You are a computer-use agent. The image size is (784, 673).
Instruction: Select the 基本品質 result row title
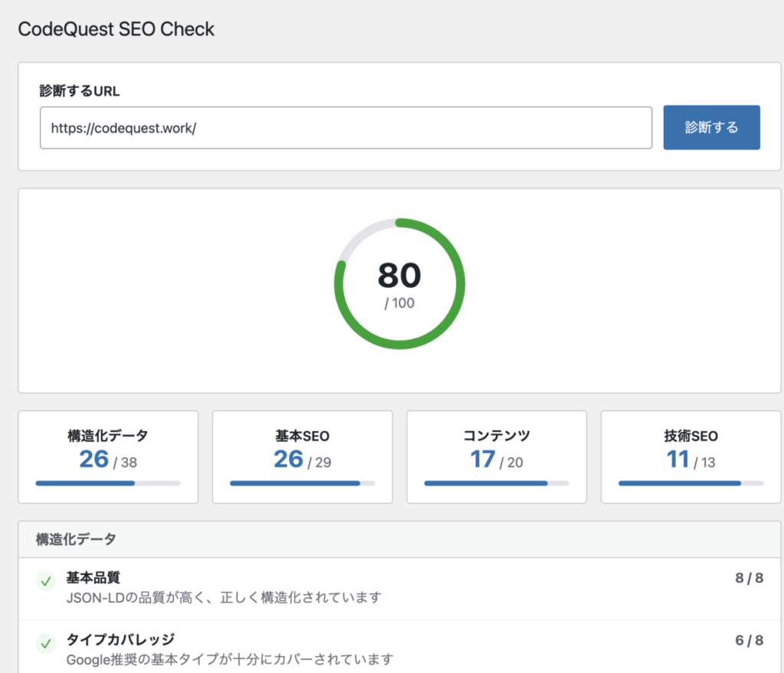pos(93,578)
